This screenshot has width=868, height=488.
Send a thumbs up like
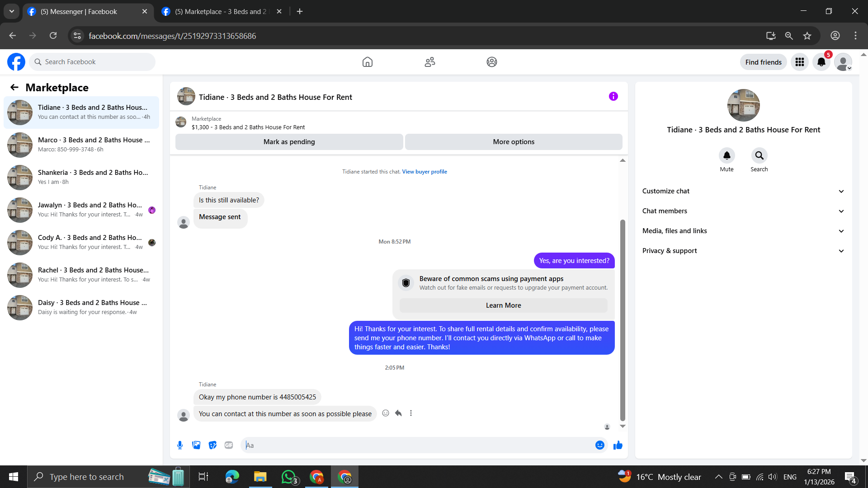618,446
